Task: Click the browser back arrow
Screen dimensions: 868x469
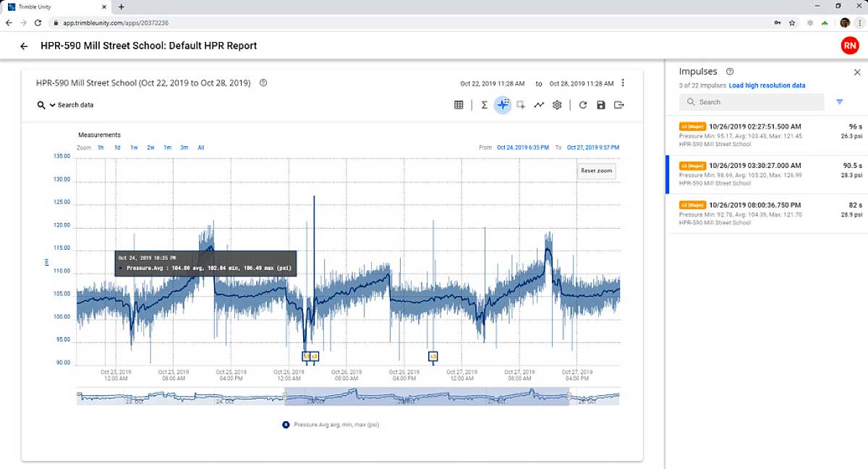Action: (x=9, y=23)
